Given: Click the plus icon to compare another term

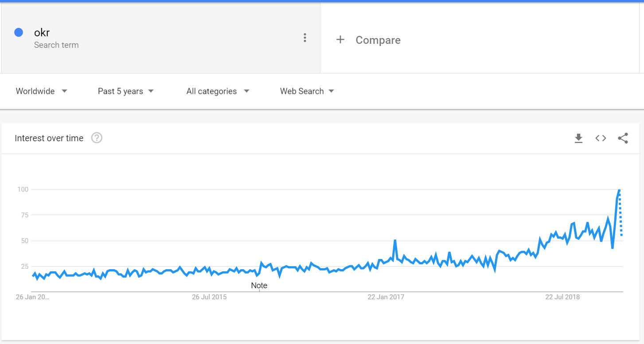Looking at the screenshot, I should coord(340,39).
